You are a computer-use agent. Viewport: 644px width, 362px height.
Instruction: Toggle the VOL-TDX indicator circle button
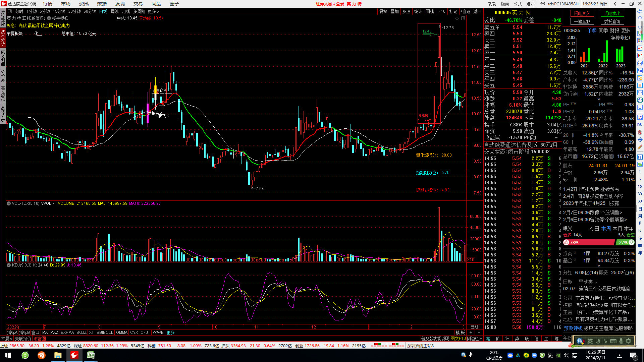[x=9, y=203]
